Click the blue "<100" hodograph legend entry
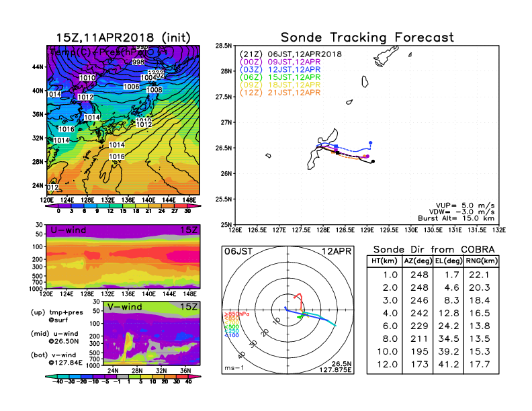This screenshot has height=411, width=532. tap(231, 335)
